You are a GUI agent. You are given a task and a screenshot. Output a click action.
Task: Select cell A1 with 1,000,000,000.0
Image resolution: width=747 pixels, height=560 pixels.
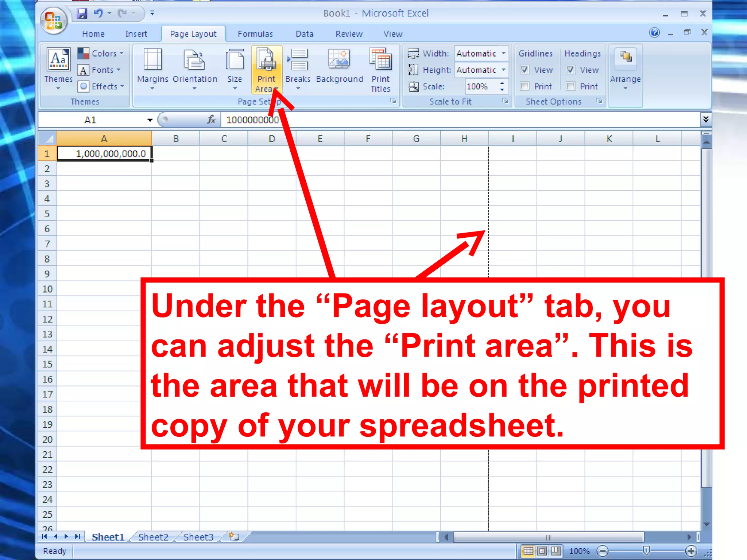(x=104, y=153)
